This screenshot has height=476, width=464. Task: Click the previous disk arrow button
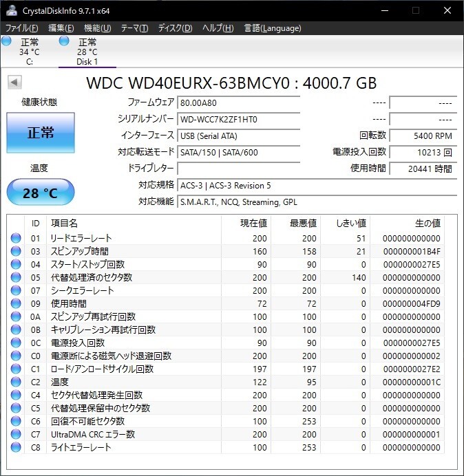(x=14, y=82)
